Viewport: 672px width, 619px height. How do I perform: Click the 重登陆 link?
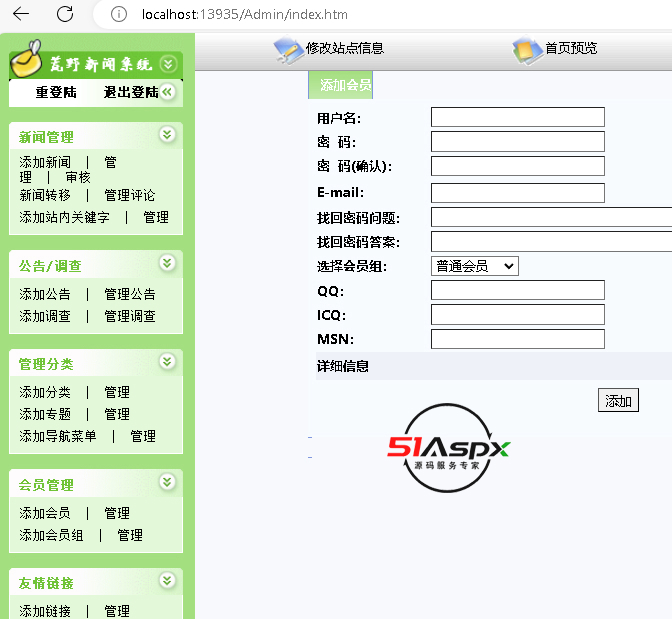(x=56, y=92)
